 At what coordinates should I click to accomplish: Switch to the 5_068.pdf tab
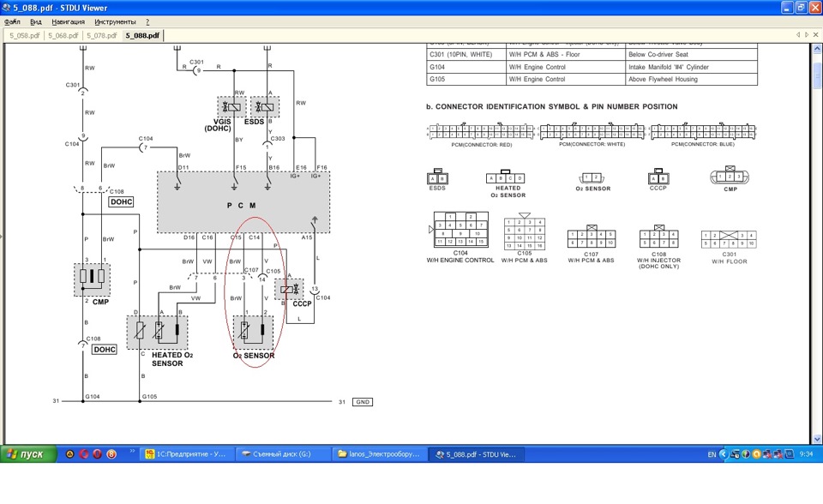63,36
